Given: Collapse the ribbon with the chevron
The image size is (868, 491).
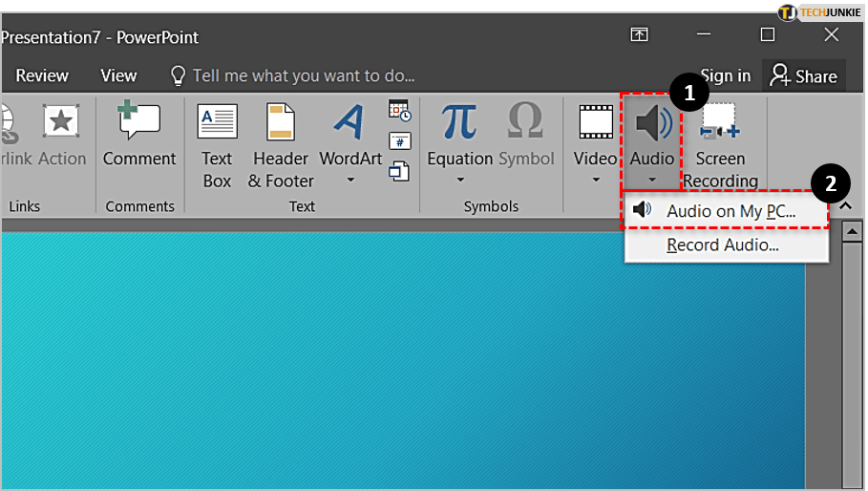Looking at the screenshot, I should pyautogui.click(x=845, y=205).
